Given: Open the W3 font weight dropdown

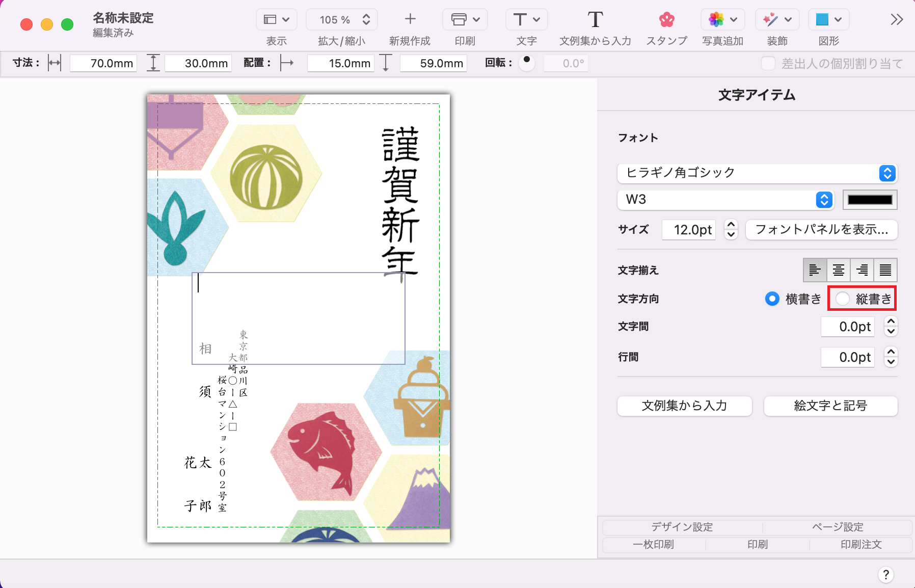Looking at the screenshot, I should coord(725,200).
